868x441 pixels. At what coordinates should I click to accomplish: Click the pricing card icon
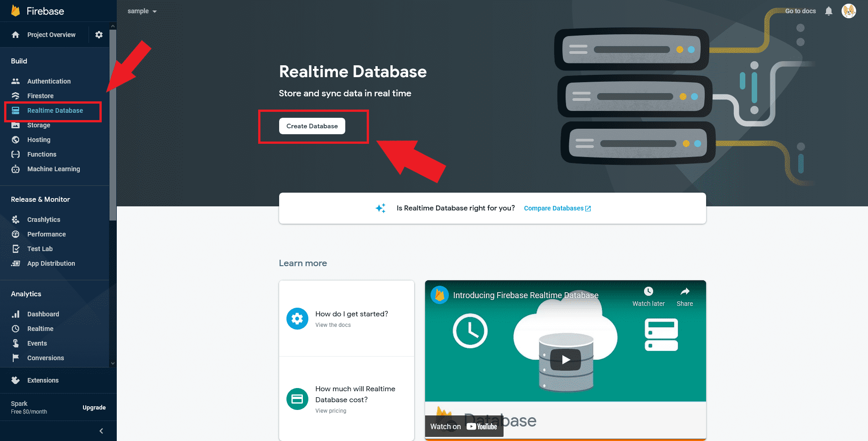pos(297,399)
